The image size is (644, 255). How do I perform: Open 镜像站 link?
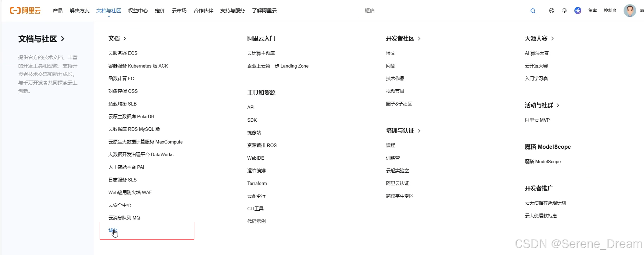click(x=254, y=133)
